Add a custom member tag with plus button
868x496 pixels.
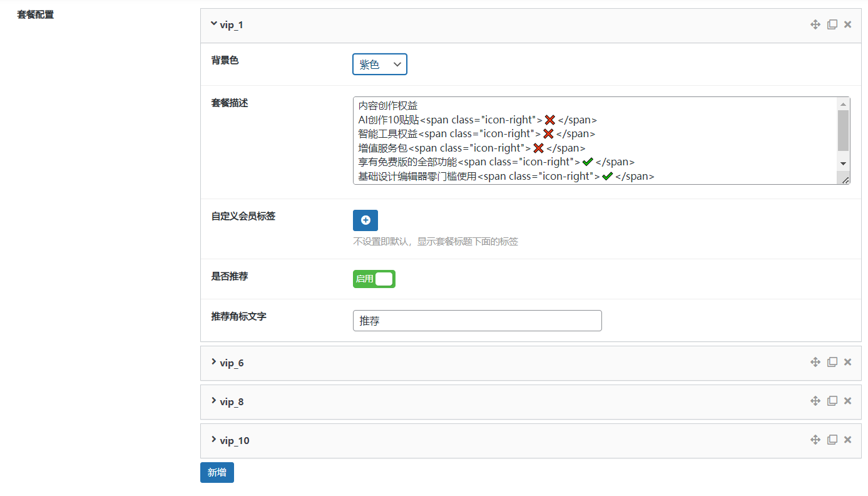tap(365, 220)
